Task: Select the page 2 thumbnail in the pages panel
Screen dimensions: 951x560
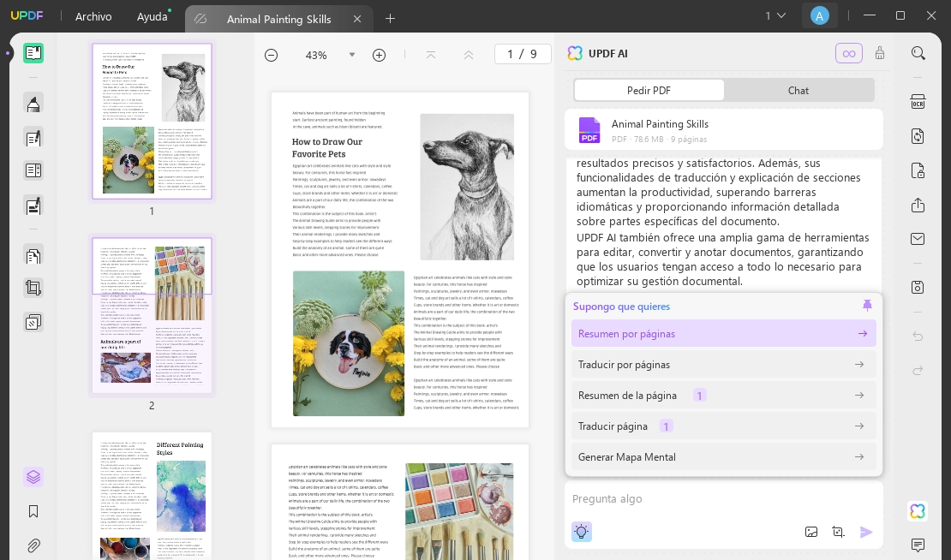Action: pyautogui.click(x=152, y=315)
